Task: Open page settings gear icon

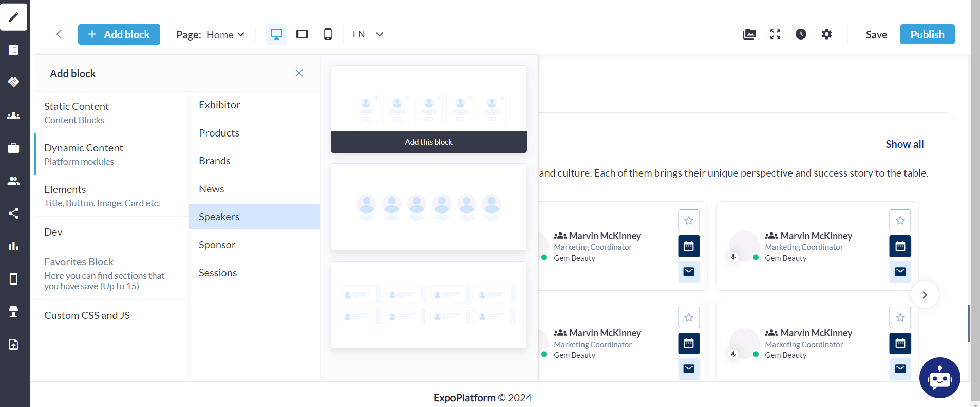Action: 826,34
